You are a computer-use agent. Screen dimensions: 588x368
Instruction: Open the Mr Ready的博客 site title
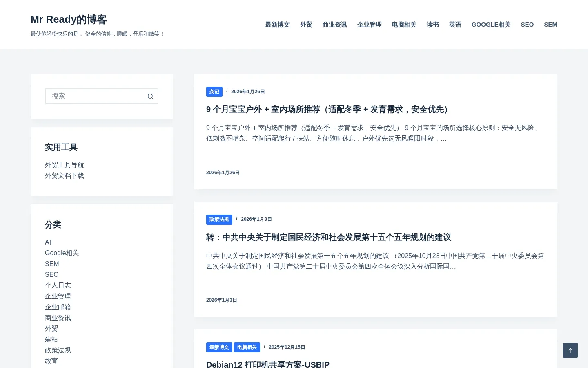click(x=69, y=19)
